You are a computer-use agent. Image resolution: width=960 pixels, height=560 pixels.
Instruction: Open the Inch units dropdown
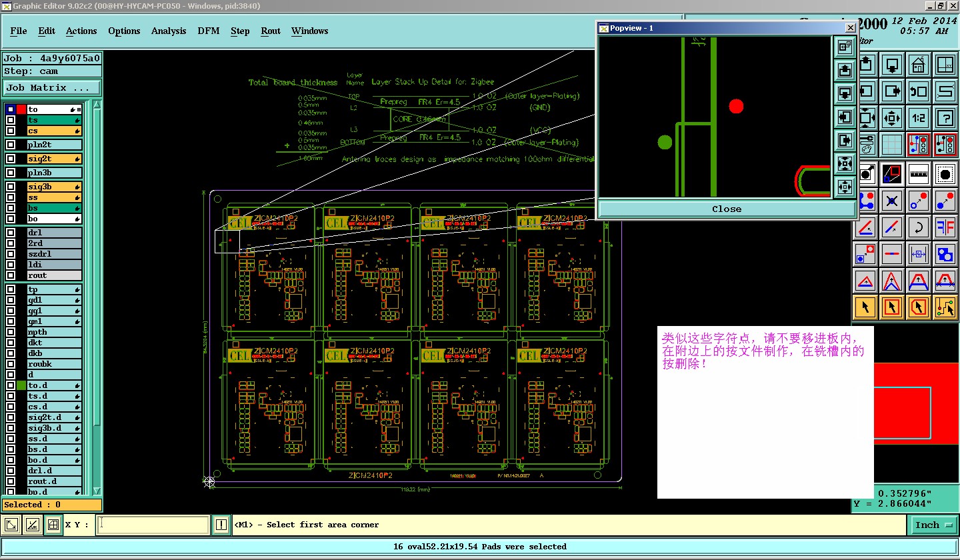click(x=933, y=525)
